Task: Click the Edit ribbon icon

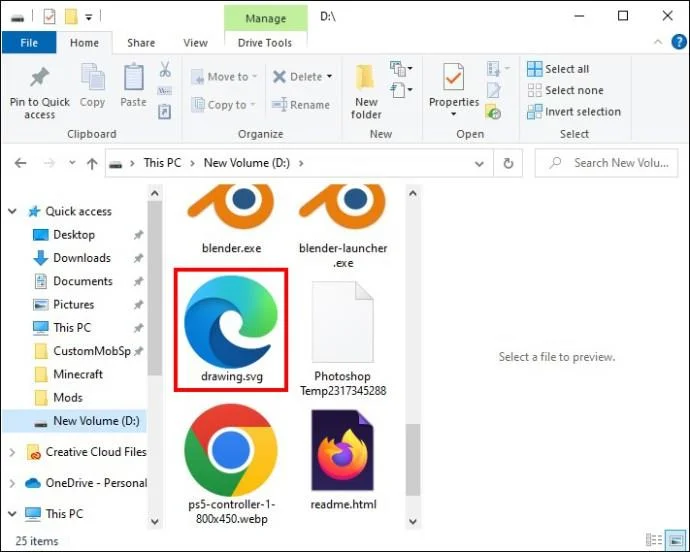Action: pos(494,90)
